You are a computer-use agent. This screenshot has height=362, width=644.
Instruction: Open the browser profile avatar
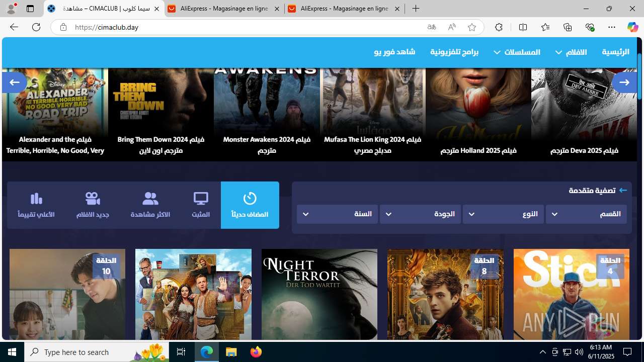click(11, 9)
